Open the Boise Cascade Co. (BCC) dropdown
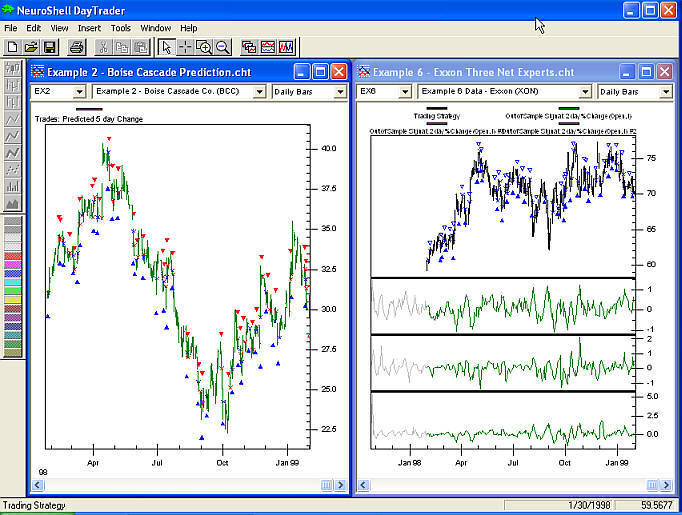The width and height of the screenshot is (682, 515). (x=259, y=92)
